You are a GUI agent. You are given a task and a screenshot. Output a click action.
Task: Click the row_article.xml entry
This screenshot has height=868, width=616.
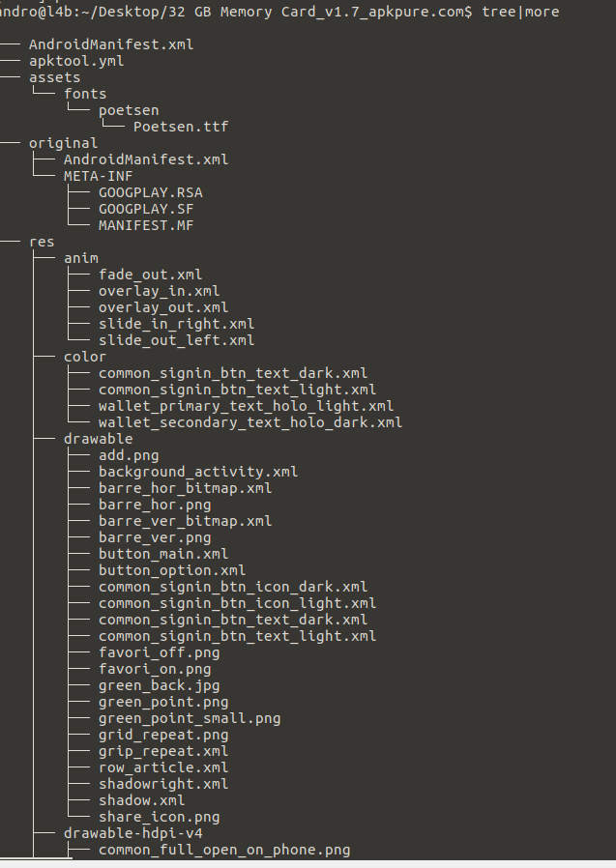click(x=163, y=767)
